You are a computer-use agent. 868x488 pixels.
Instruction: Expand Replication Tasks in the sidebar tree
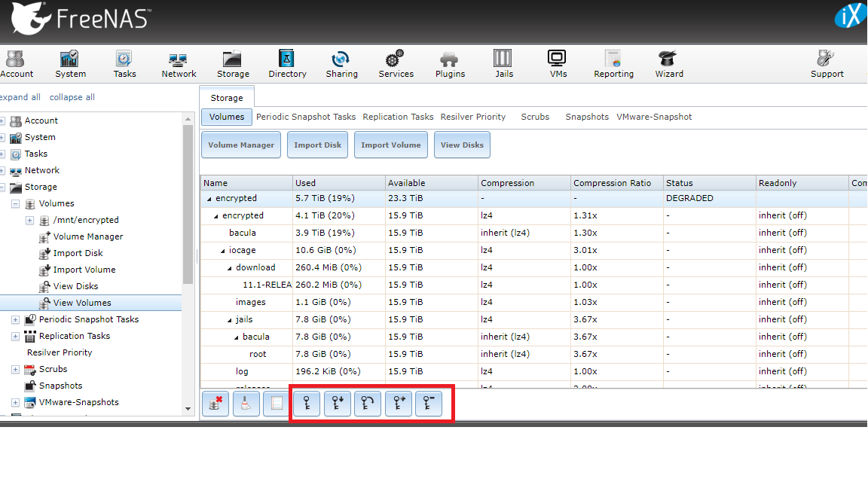(x=16, y=337)
